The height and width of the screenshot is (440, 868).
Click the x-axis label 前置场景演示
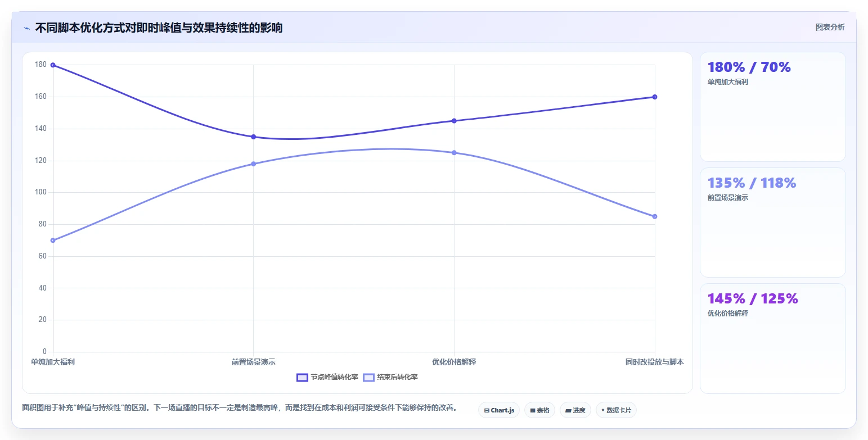(x=254, y=362)
